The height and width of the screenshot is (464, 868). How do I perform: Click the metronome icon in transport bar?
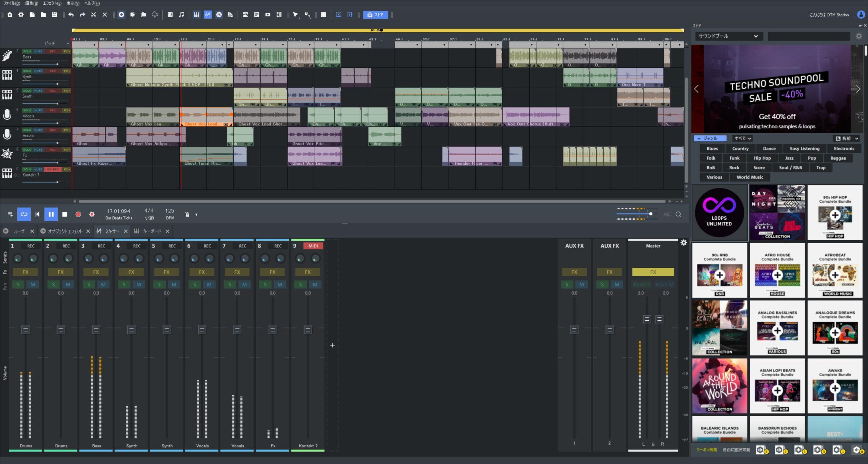point(187,214)
